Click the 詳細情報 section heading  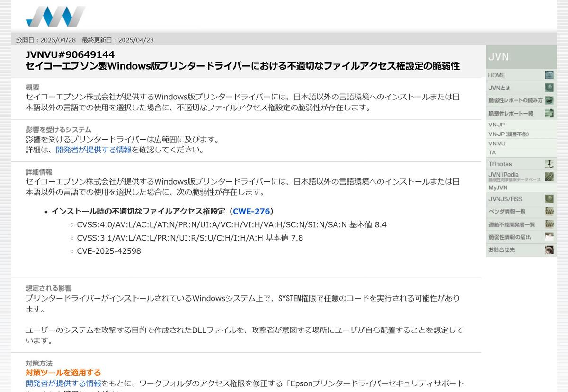(39, 172)
